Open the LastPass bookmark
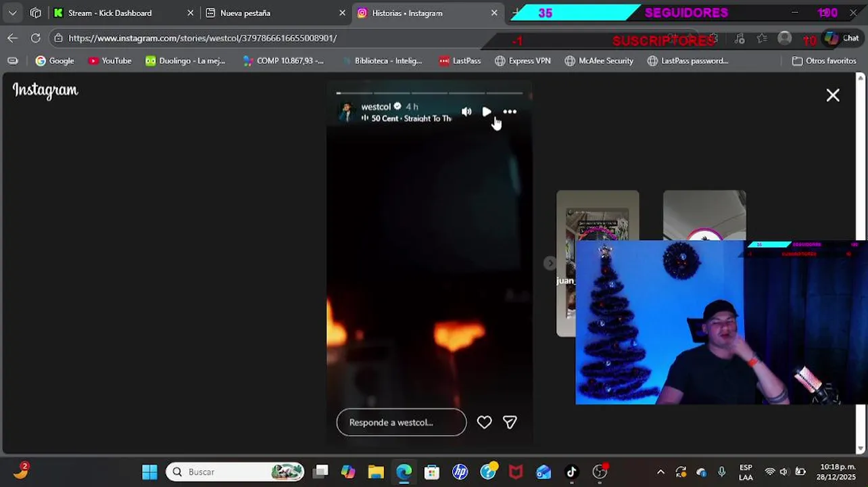Screen dimensions: 868x487 [460, 61]
